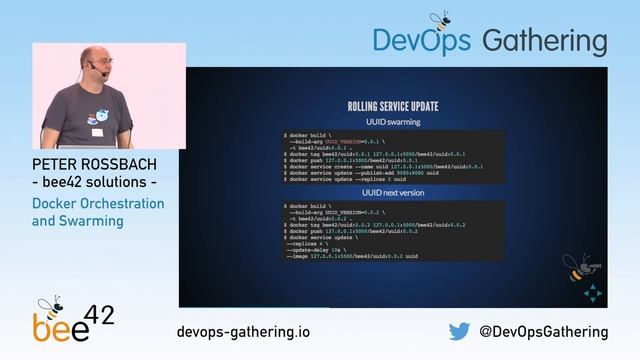Click the slide's left navigation arrow
The width and height of the screenshot is (640, 360).
click(587, 293)
